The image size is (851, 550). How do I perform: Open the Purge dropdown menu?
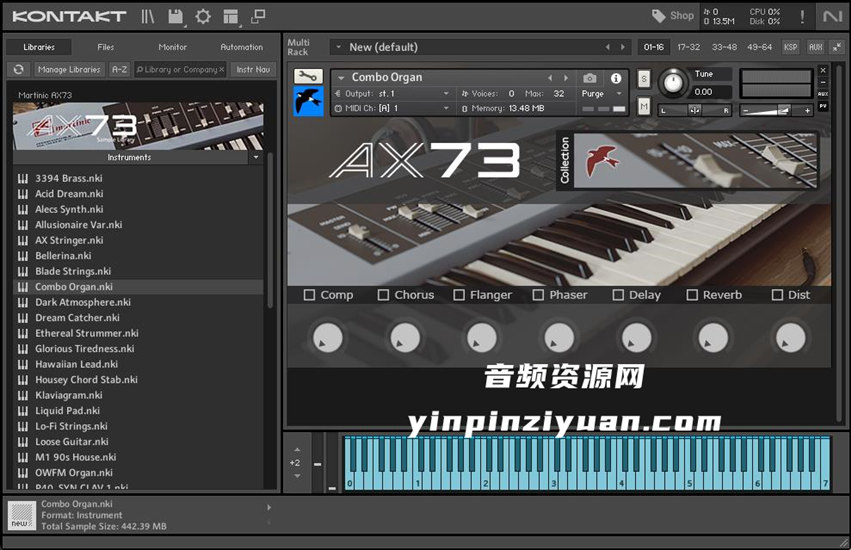pos(598,94)
